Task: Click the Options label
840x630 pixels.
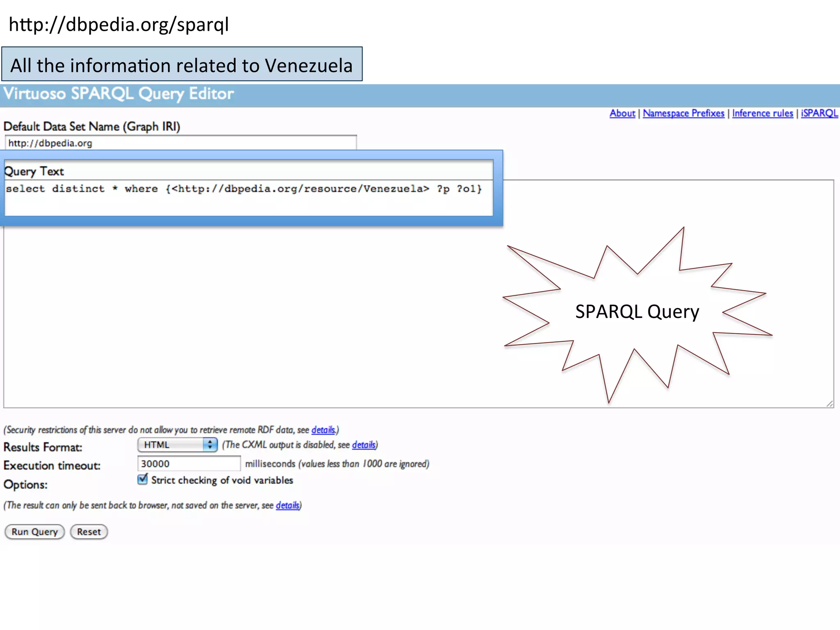Action: coord(25,485)
